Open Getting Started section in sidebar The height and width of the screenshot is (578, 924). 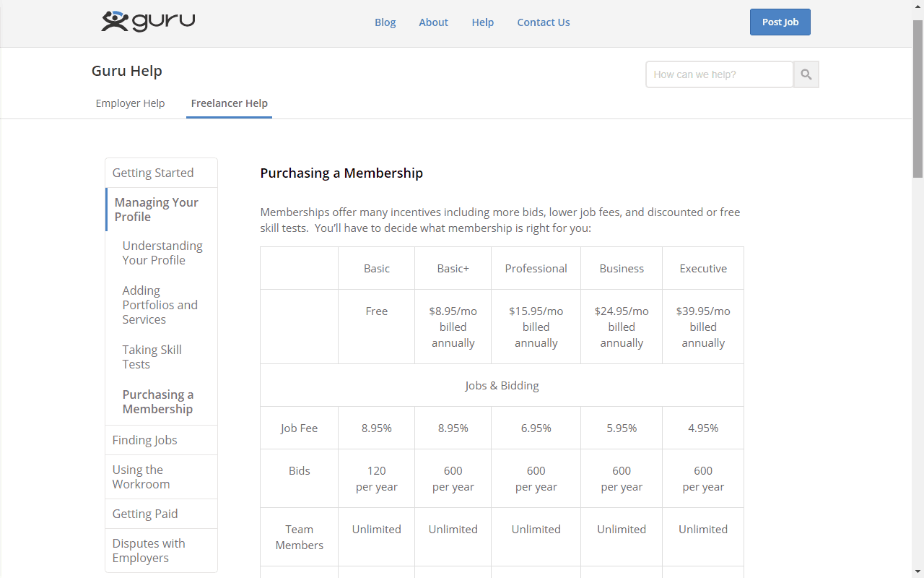[161, 173]
